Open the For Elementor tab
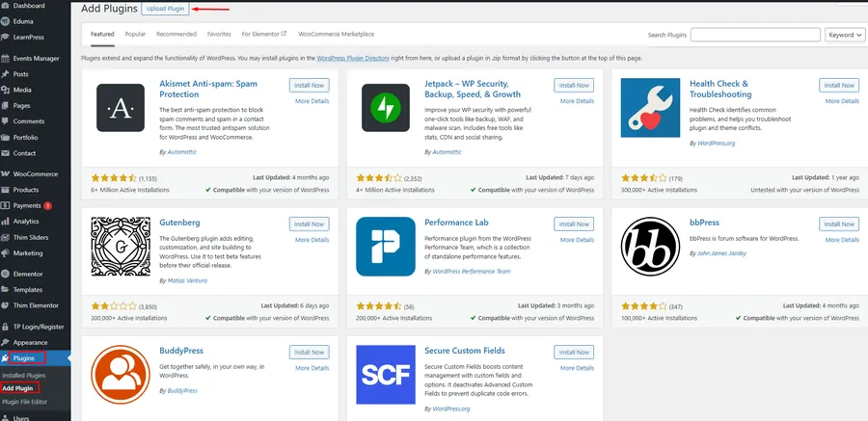Viewport: 868px width, 421px height. (263, 34)
